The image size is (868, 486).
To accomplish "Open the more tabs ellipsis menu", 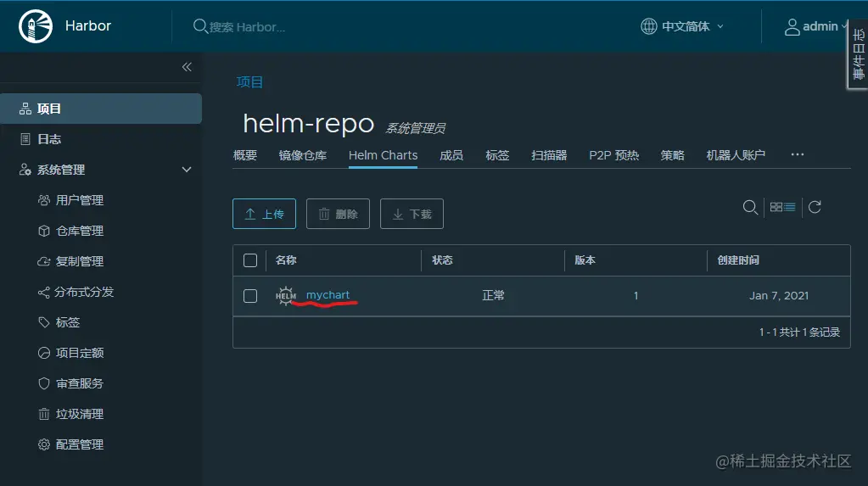I will click(797, 154).
